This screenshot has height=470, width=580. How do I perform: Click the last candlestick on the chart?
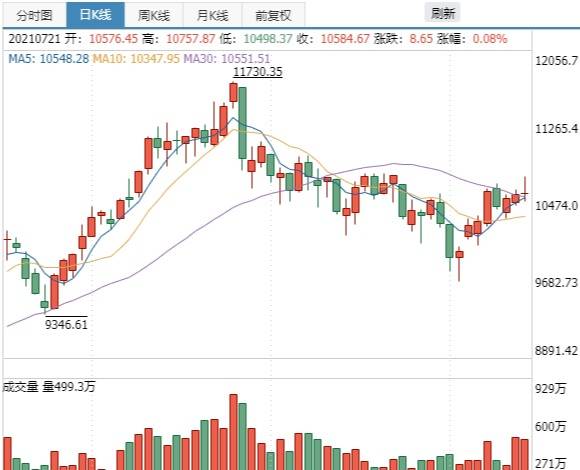click(x=525, y=190)
